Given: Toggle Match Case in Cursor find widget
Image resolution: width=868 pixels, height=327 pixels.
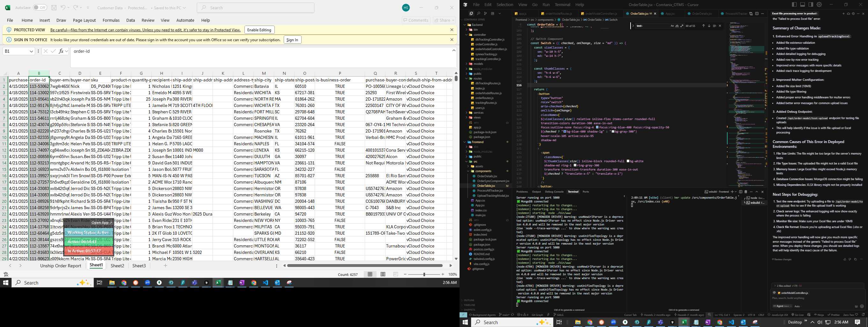Looking at the screenshot, I should click(x=672, y=26).
